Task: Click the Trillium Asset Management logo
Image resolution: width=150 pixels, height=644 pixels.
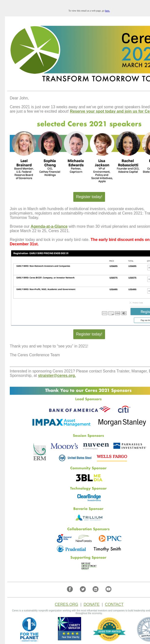Action: pos(89,518)
